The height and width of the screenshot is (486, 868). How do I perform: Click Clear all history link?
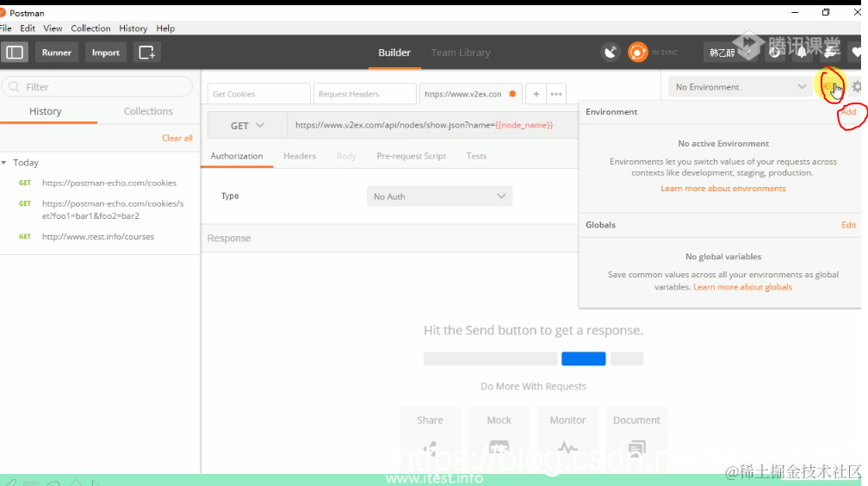coord(177,138)
